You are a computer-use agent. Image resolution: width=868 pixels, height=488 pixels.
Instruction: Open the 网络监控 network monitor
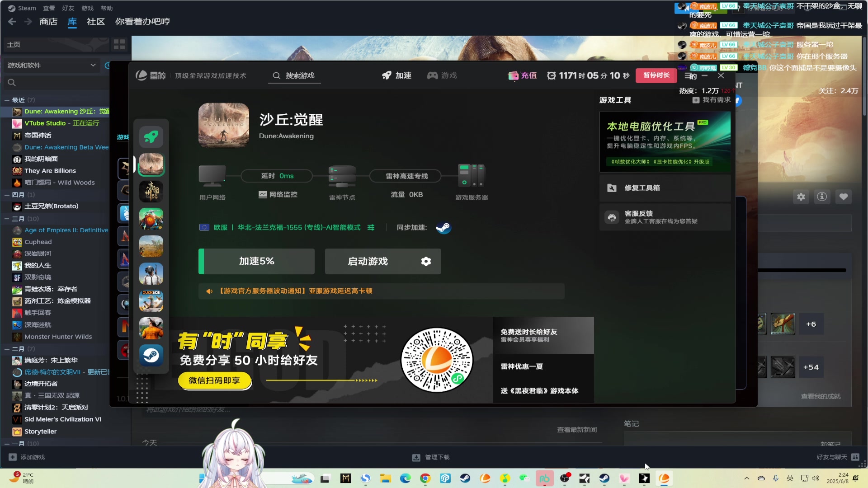(x=278, y=194)
